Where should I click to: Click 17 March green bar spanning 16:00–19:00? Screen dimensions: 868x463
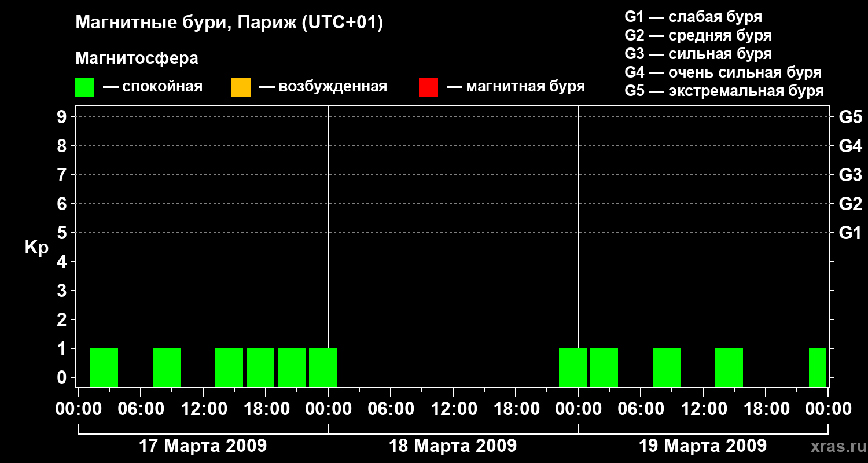(x=260, y=367)
